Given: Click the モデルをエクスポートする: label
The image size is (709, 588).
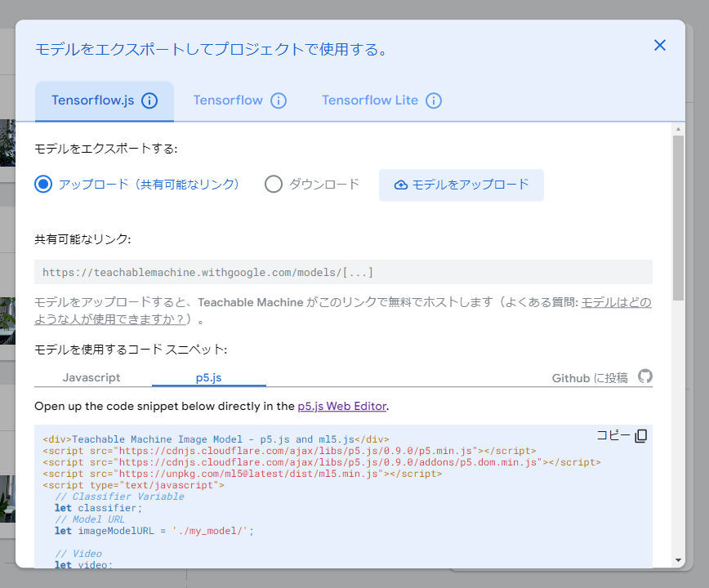Looking at the screenshot, I should (x=106, y=149).
